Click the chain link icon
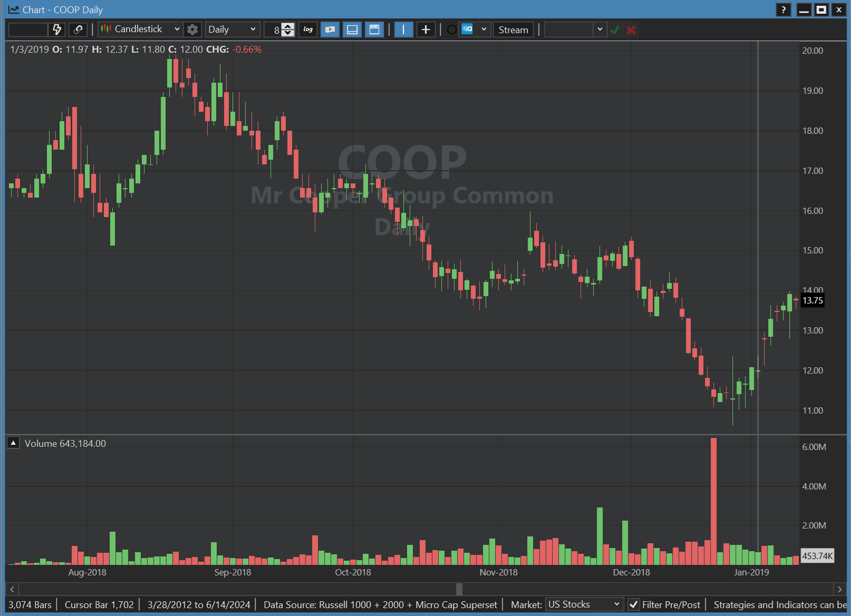The image size is (851, 616). click(78, 30)
